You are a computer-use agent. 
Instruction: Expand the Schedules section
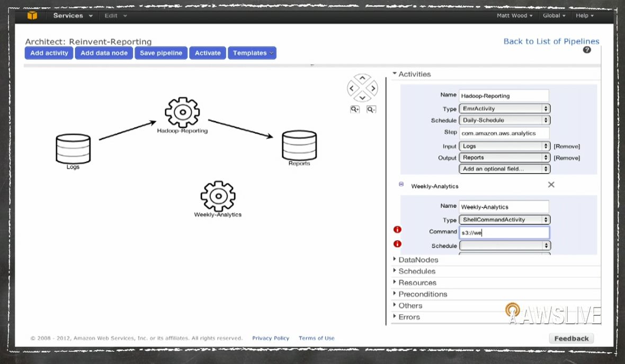click(x=416, y=271)
